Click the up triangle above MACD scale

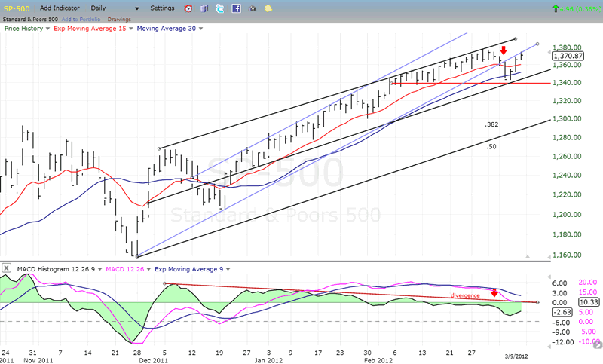549,277
